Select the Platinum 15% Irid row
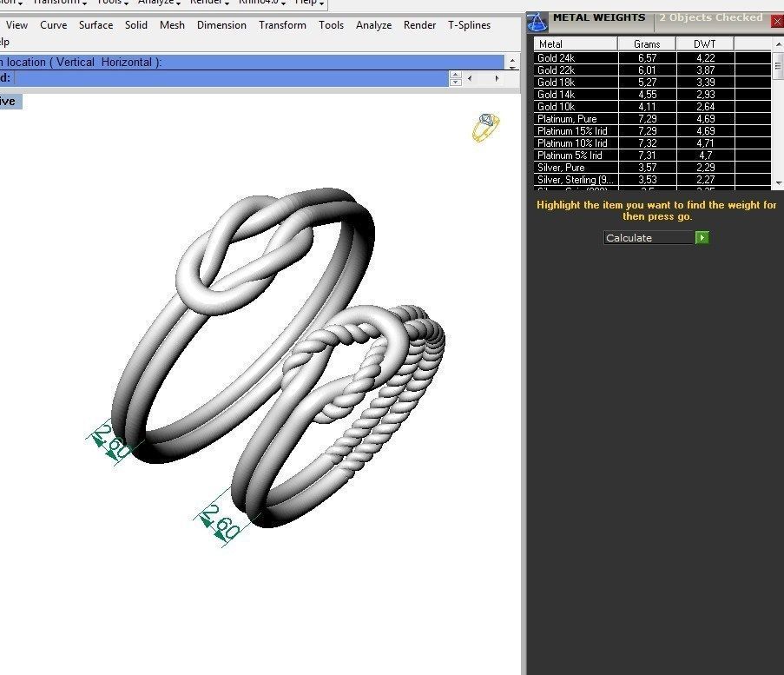This screenshot has height=675, width=784. pos(653,131)
